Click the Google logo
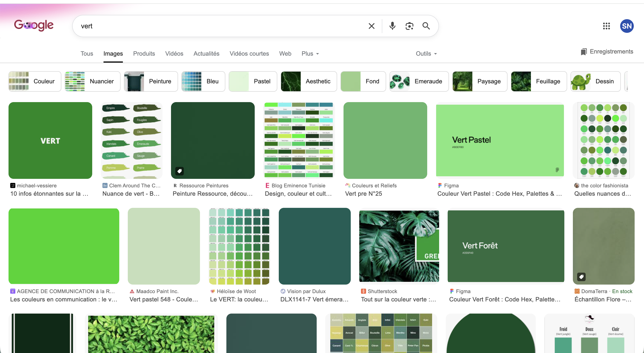Image resolution: width=644 pixels, height=353 pixels. 34,26
